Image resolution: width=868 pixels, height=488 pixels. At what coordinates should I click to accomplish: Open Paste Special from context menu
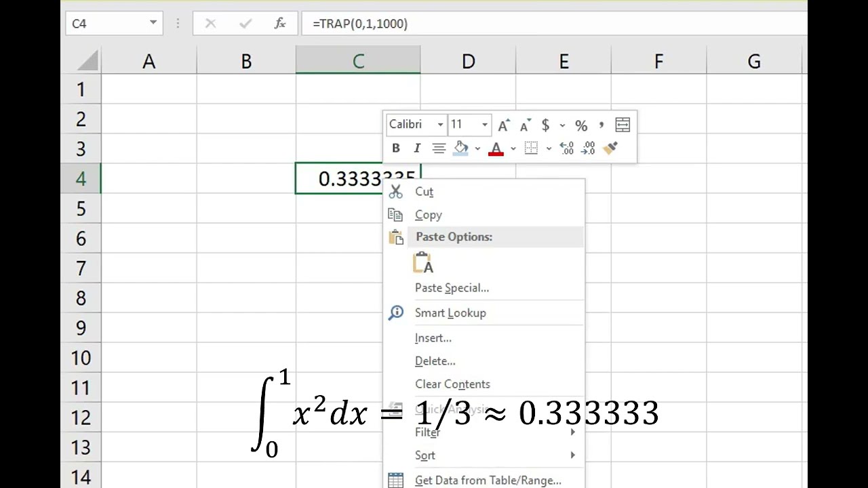tap(484, 288)
